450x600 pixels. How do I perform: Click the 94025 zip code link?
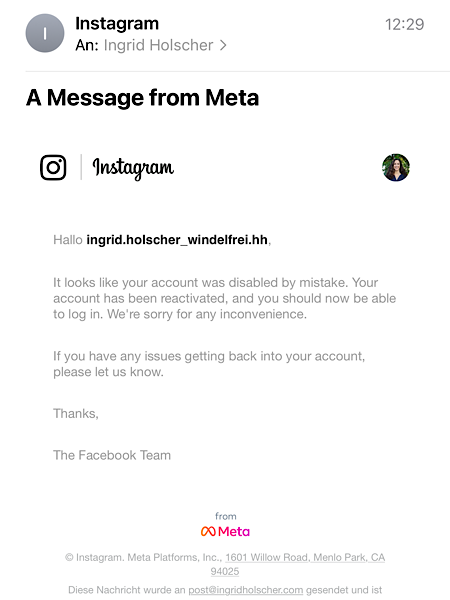tap(225, 571)
